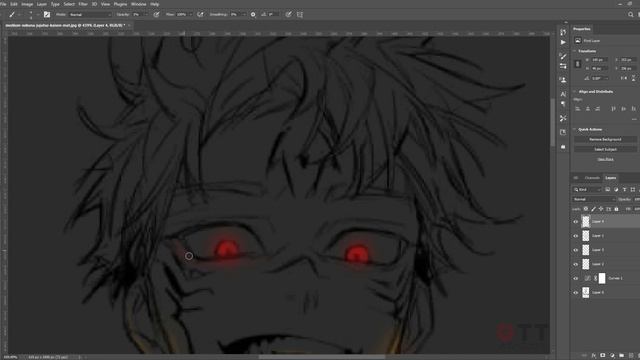Click the search magnifier icon

(631, 14)
